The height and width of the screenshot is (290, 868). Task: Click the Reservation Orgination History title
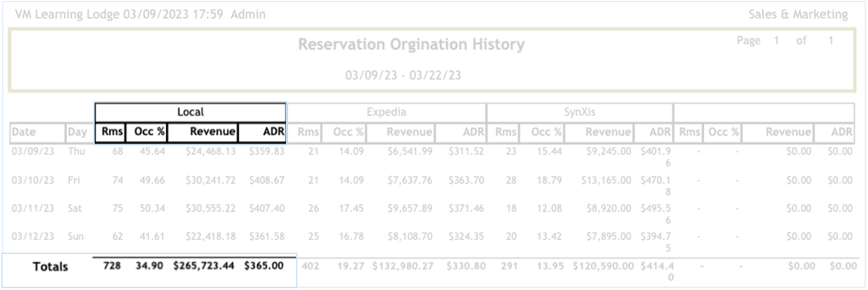click(x=411, y=45)
